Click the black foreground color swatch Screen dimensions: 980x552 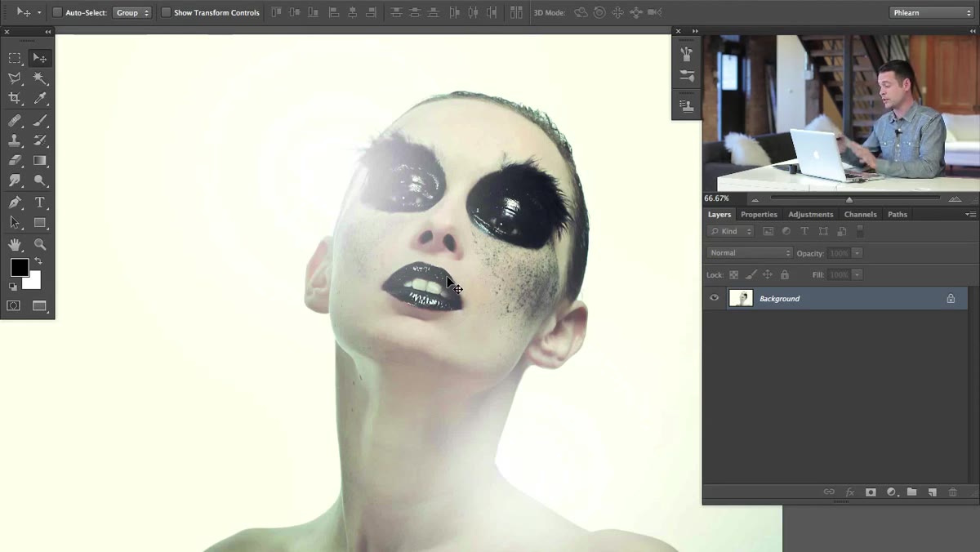coord(19,267)
